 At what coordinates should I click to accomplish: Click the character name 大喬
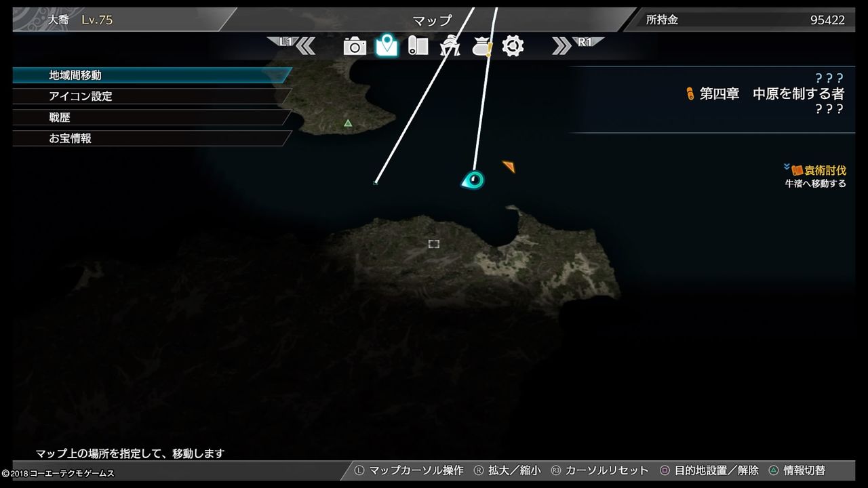coord(58,20)
